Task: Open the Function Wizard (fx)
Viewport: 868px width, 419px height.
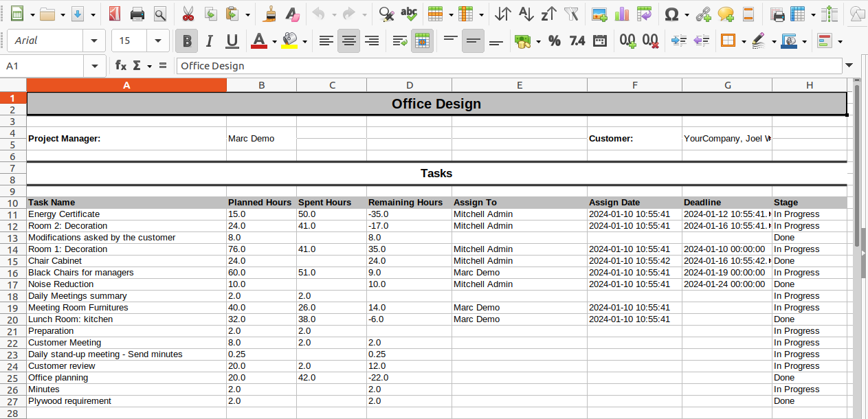Action: click(x=121, y=65)
